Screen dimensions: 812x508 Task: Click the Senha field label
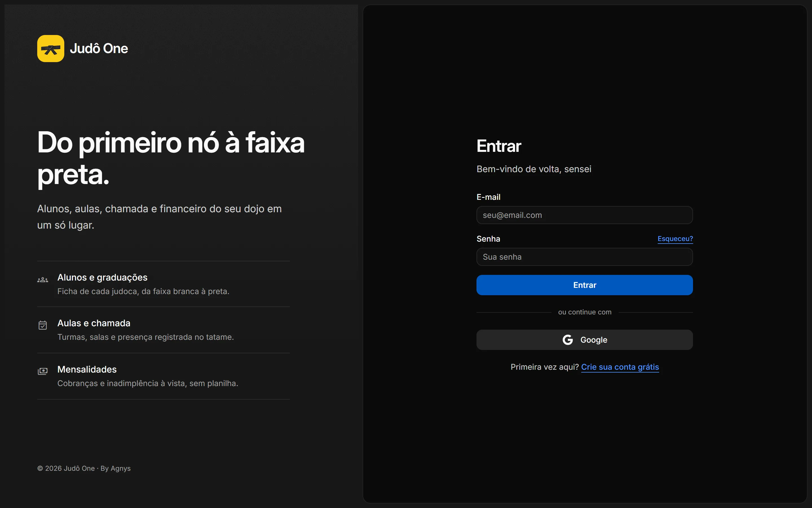pos(488,238)
